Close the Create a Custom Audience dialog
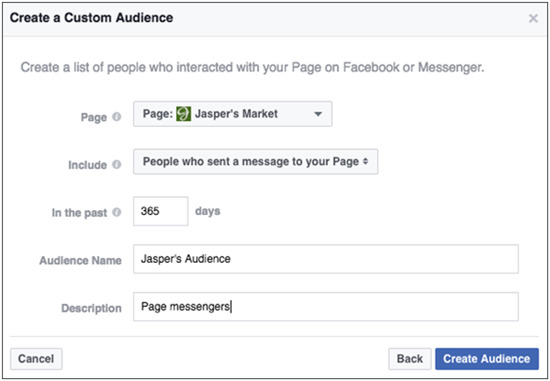Viewport: 550px width, 381px height. [533, 18]
